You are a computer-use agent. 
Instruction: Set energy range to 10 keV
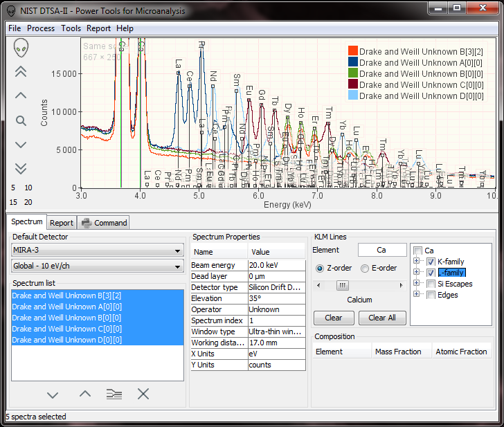28,188
